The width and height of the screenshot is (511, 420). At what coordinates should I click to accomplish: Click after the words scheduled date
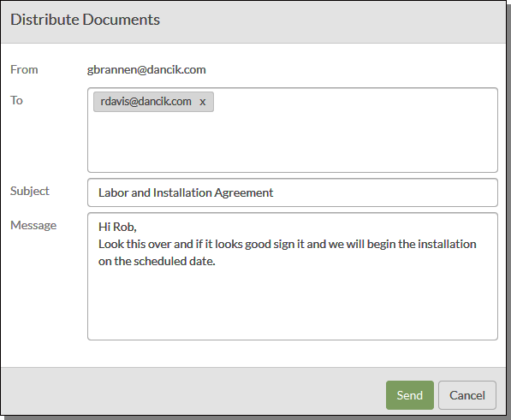tap(217, 261)
